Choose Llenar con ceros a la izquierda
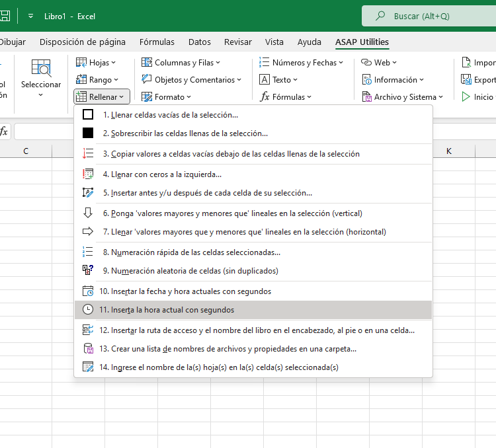 pos(253,174)
